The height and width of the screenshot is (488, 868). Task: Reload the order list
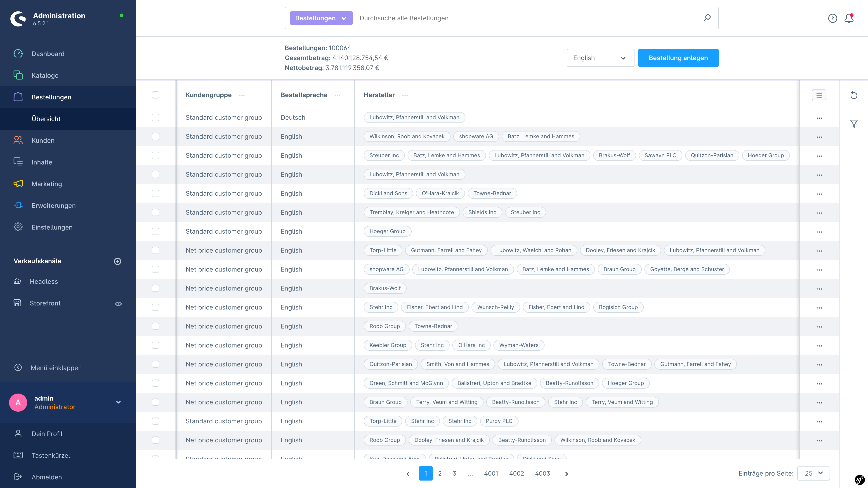click(x=854, y=95)
